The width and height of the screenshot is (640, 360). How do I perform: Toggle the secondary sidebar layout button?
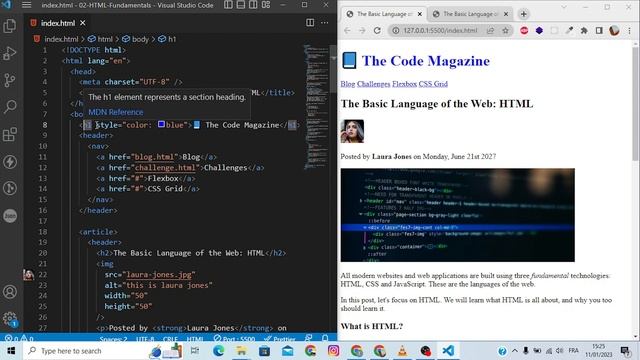tap(253, 5)
